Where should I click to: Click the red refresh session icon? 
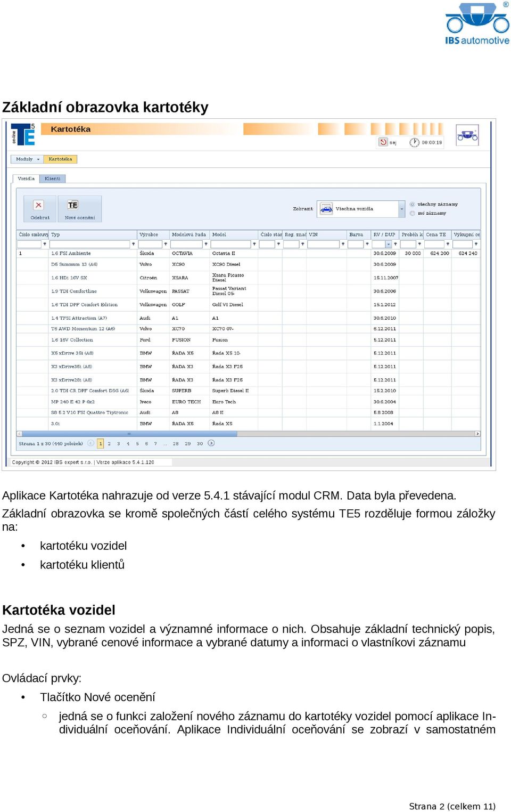pos(383,142)
